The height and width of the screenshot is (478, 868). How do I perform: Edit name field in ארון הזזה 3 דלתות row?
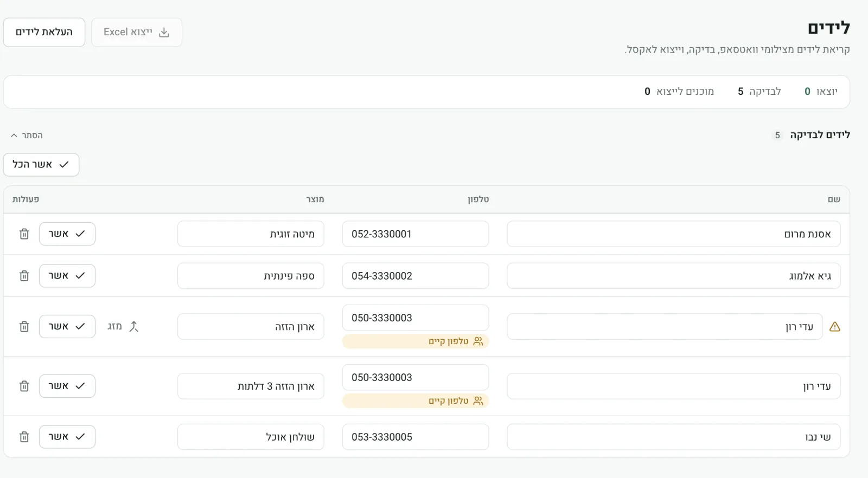674,386
